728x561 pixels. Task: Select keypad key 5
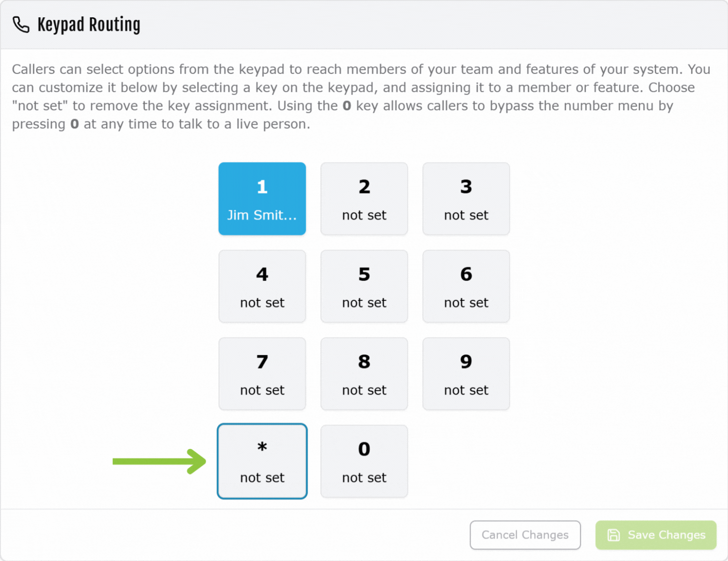pos(364,286)
